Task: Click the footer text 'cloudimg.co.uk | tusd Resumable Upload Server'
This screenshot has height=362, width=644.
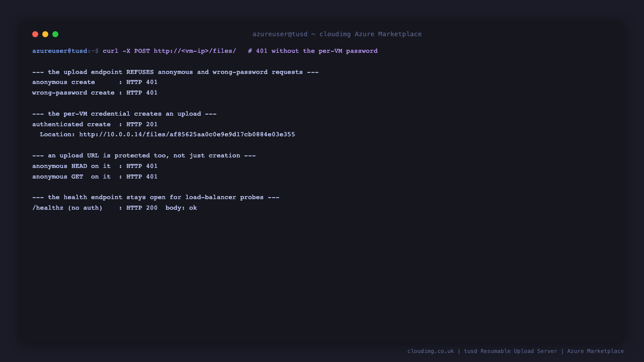Action: coord(482,351)
